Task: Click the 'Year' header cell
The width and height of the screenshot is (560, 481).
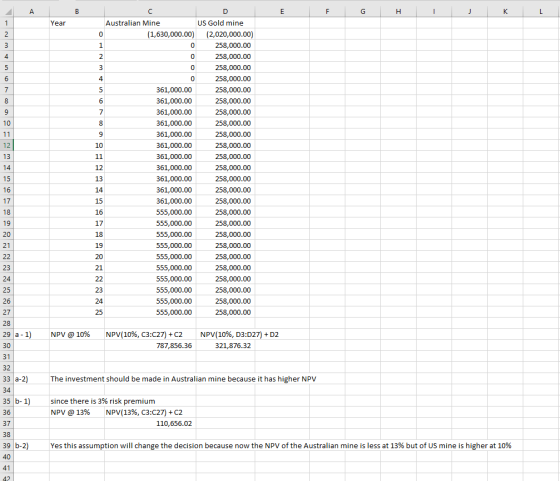Action: point(77,23)
